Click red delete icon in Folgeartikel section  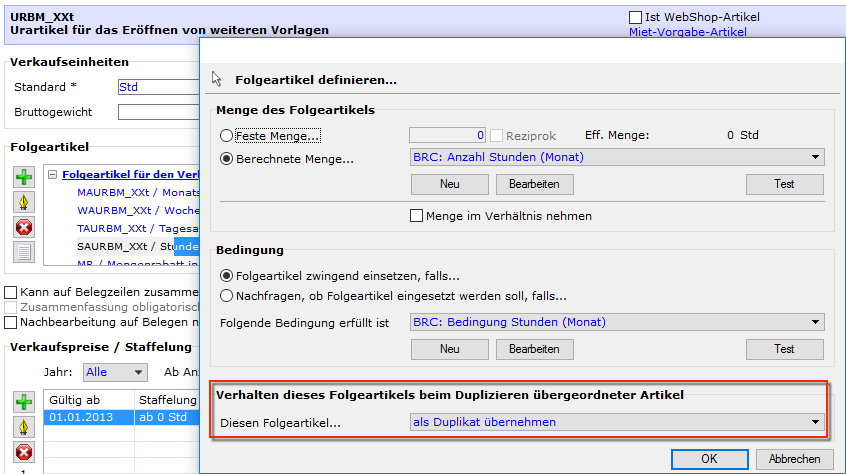24,227
